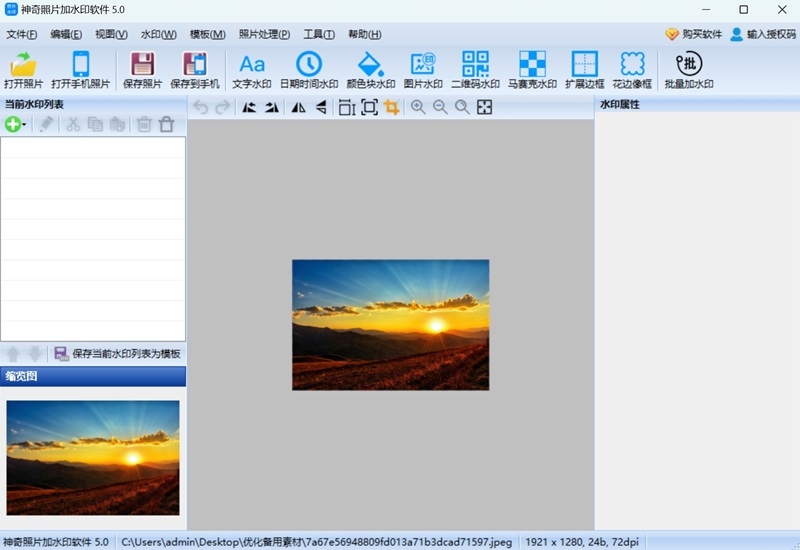Rotate the photo clockwise

click(x=271, y=107)
